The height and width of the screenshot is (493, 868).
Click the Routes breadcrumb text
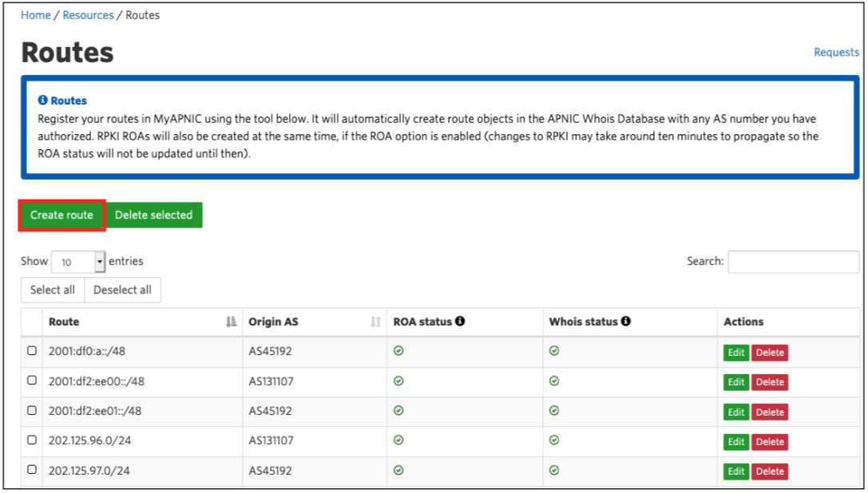click(x=143, y=15)
